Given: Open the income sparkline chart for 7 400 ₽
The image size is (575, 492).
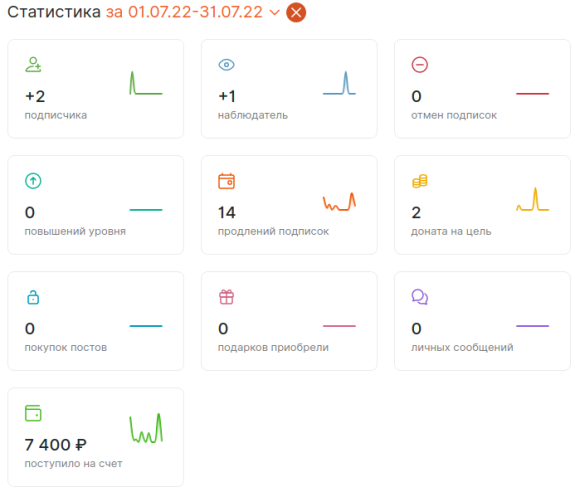Looking at the screenshot, I should pyautogui.click(x=146, y=428).
